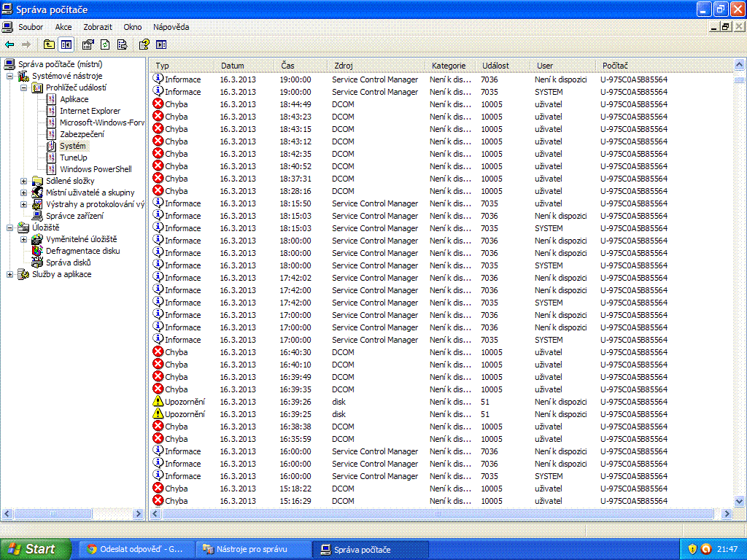Expand the Sdílené složky node
Screen dimensions: 747x560
tap(23, 181)
